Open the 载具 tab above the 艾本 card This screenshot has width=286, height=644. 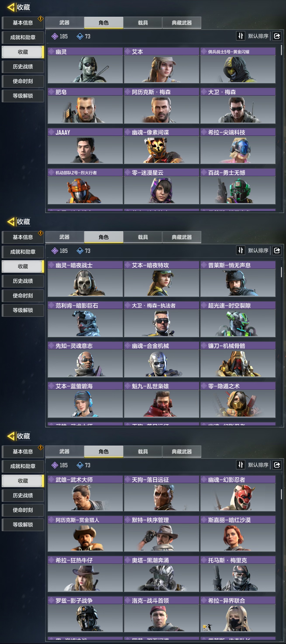tap(143, 23)
